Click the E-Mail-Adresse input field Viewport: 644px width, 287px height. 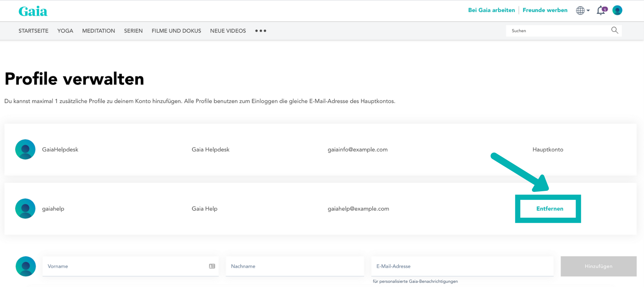(x=462, y=266)
